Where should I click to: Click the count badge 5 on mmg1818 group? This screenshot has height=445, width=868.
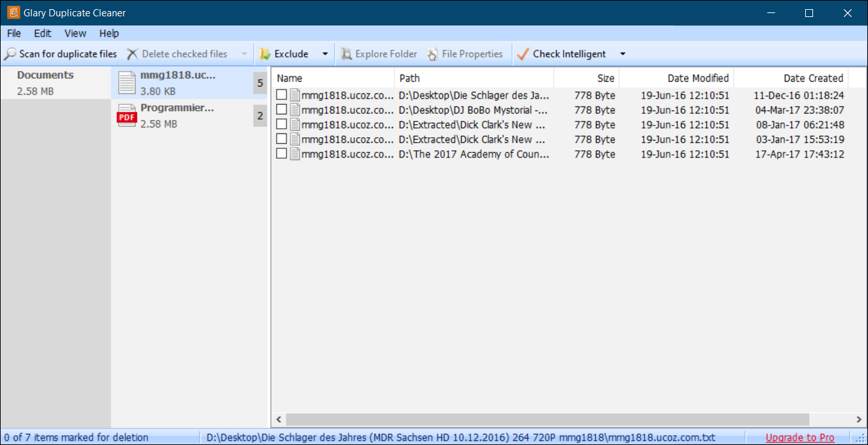tap(260, 83)
